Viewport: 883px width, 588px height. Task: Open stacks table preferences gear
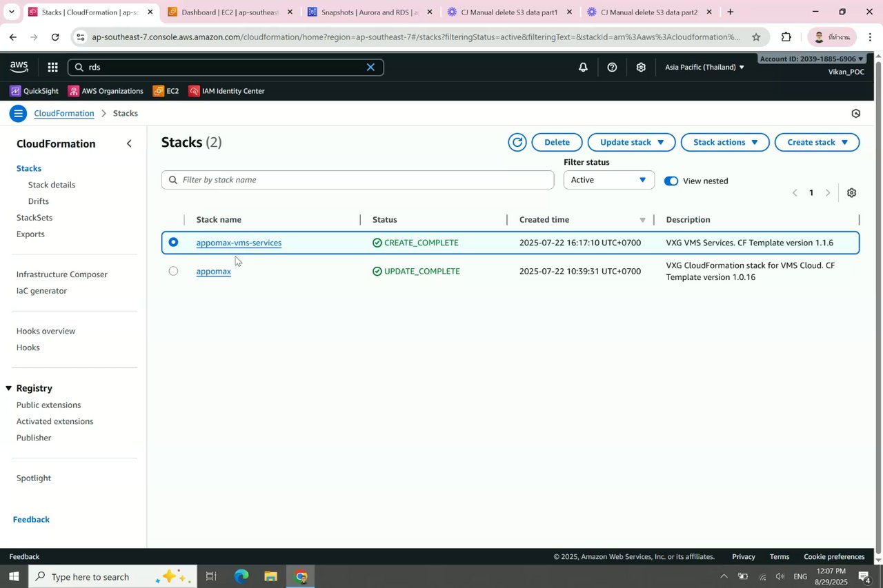[x=851, y=193]
